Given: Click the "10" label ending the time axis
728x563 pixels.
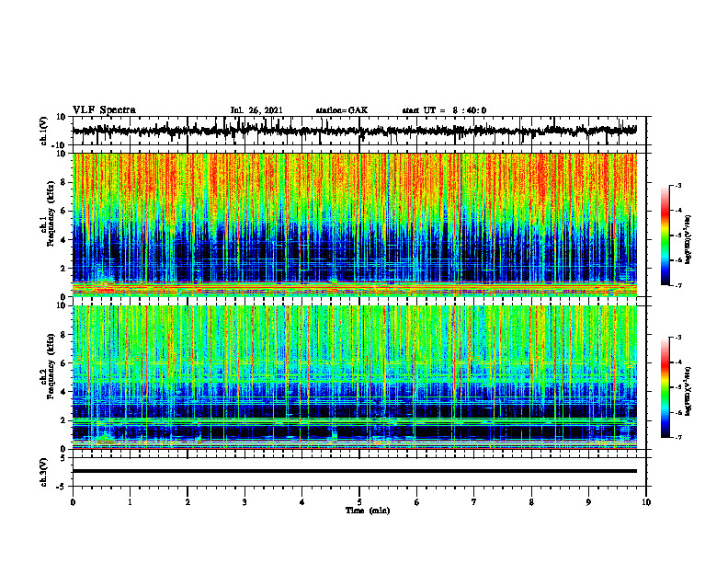Looking at the screenshot, I should point(646,502).
